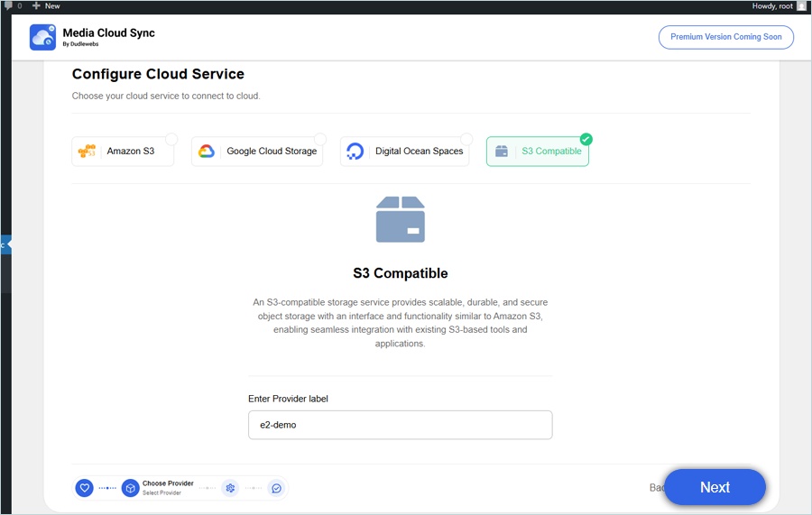Select the Amazon S3 radio circle
Image resolution: width=812 pixels, height=515 pixels.
click(x=171, y=139)
